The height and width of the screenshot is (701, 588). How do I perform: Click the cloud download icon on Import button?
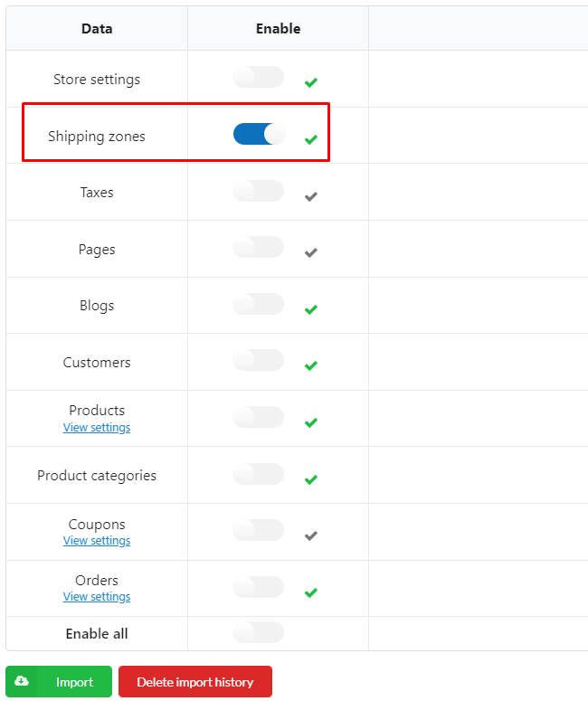[22, 681]
